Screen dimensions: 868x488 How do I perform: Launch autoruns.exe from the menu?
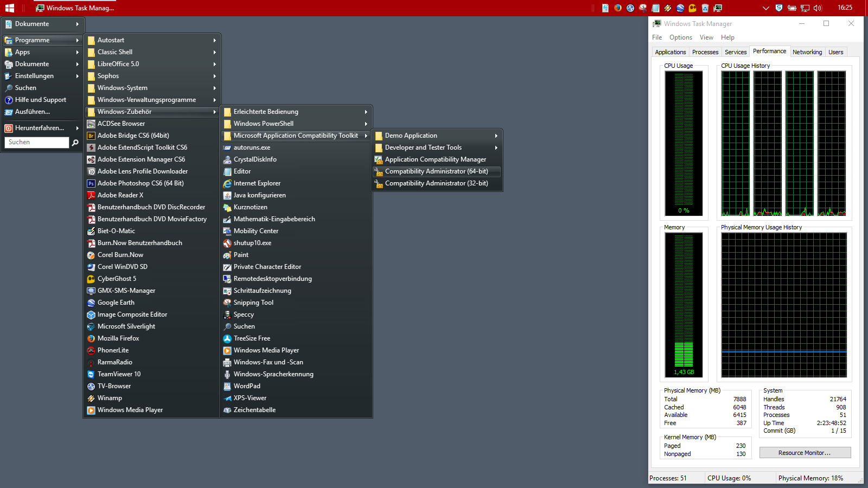(x=296, y=147)
